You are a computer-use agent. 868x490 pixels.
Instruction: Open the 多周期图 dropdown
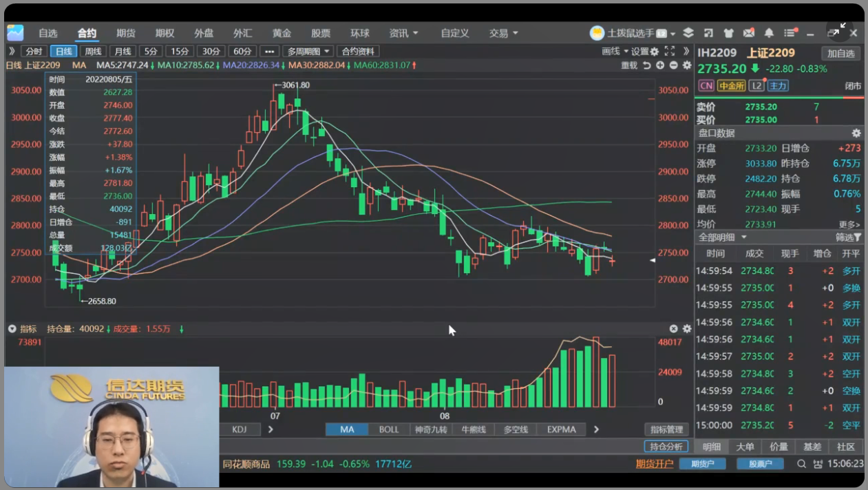coord(309,52)
